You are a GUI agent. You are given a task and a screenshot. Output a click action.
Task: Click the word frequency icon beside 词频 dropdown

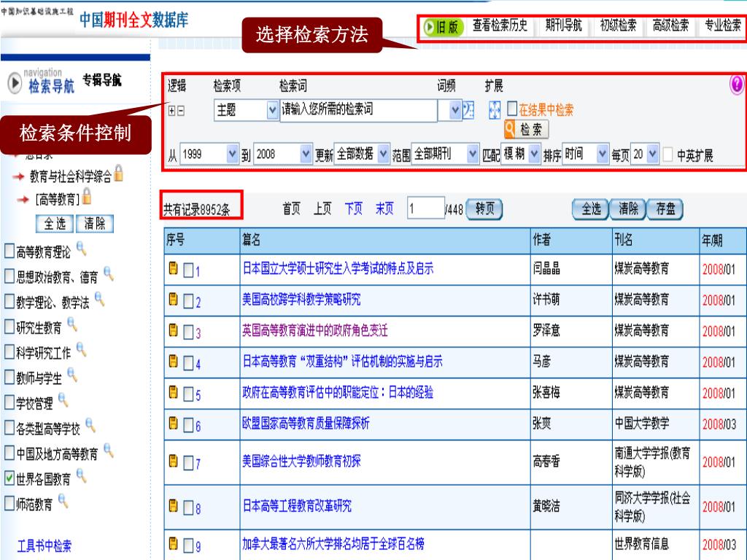(x=469, y=111)
